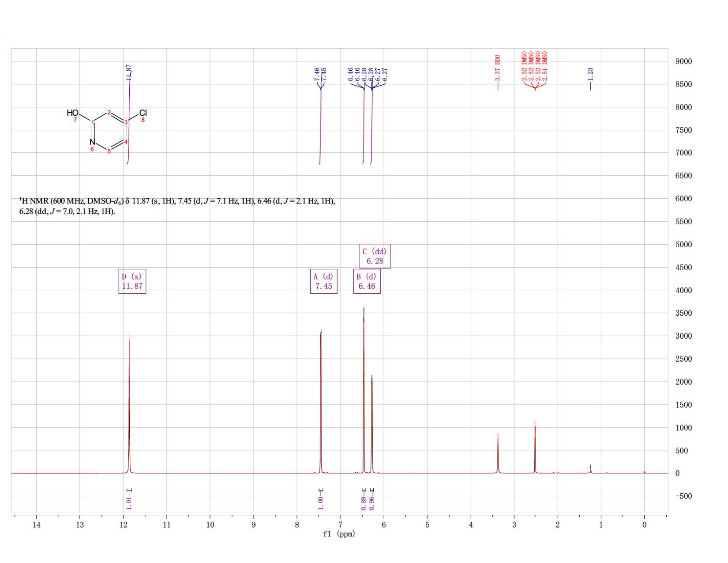The width and height of the screenshot is (728, 563).
Task: Click the 2.51 DMSO peak label
Action: coord(545,66)
